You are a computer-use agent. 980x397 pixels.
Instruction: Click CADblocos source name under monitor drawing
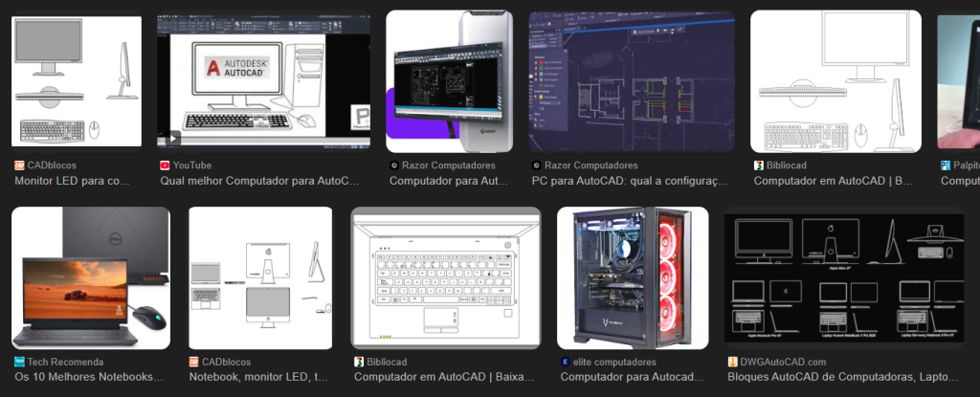52,165
